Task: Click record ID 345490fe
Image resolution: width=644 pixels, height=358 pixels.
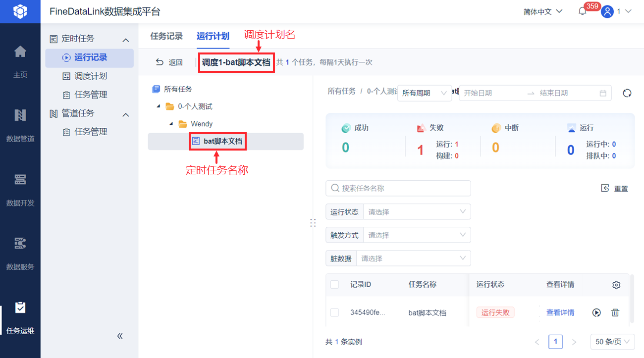Action: (x=368, y=312)
